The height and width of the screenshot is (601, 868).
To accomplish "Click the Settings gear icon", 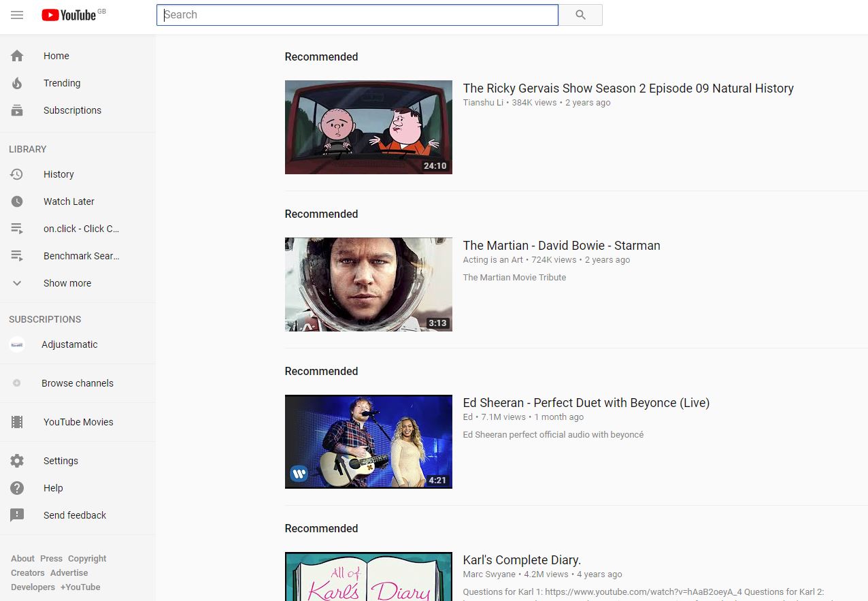I will click(x=17, y=461).
